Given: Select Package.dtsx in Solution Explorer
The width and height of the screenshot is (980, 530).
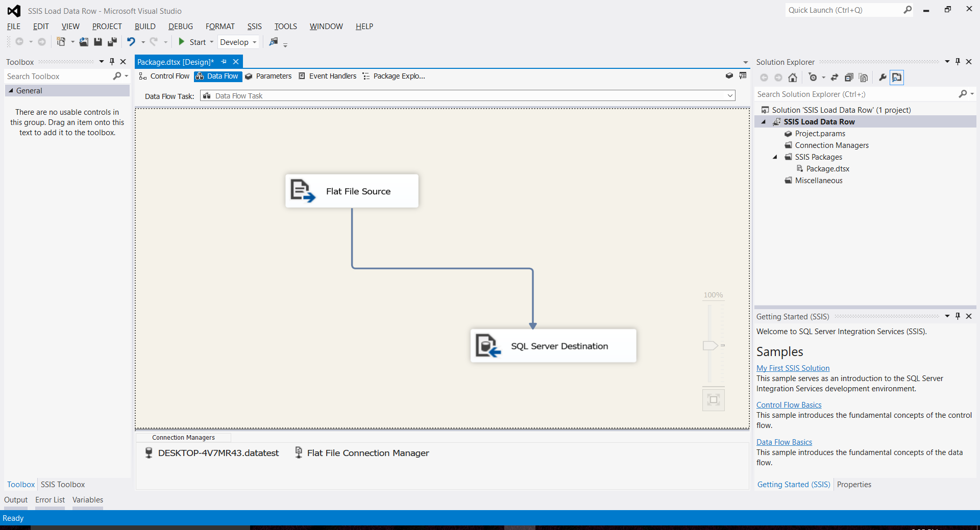Looking at the screenshot, I should [x=827, y=169].
